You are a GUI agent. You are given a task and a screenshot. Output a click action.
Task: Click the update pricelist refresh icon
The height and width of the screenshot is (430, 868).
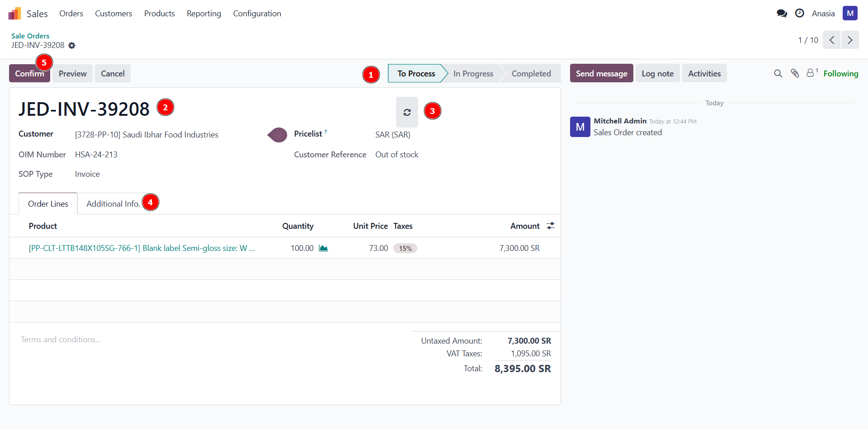(x=407, y=112)
